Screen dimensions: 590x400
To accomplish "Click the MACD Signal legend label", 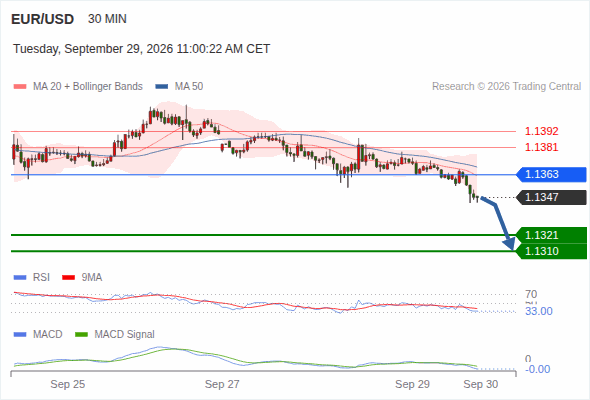I will tap(125, 335).
